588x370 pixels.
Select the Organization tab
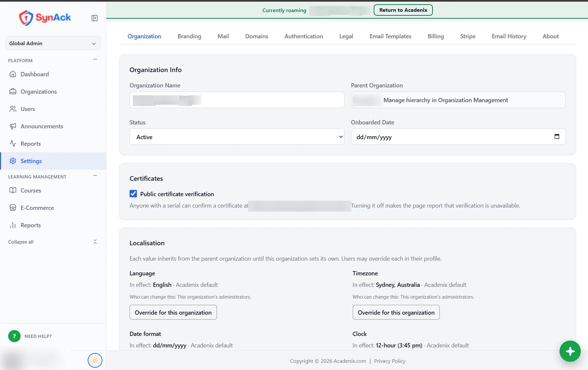(x=144, y=36)
